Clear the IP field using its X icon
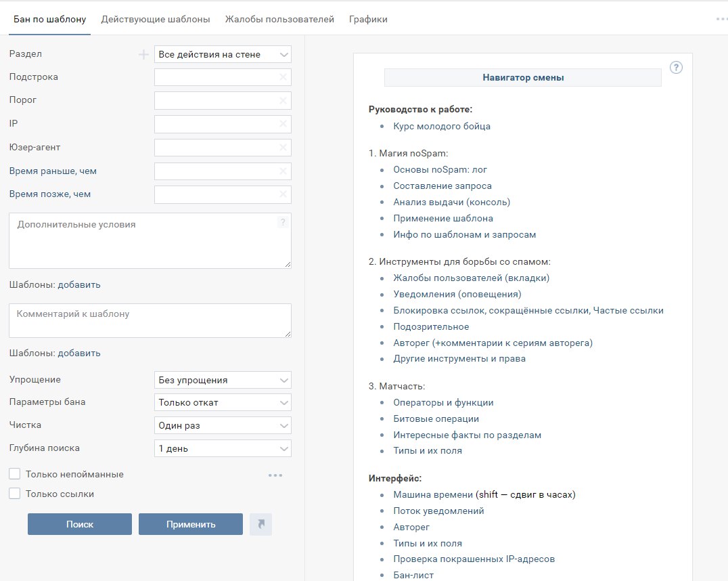Viewport: 728px width, 581px height. tap(283, 124)
